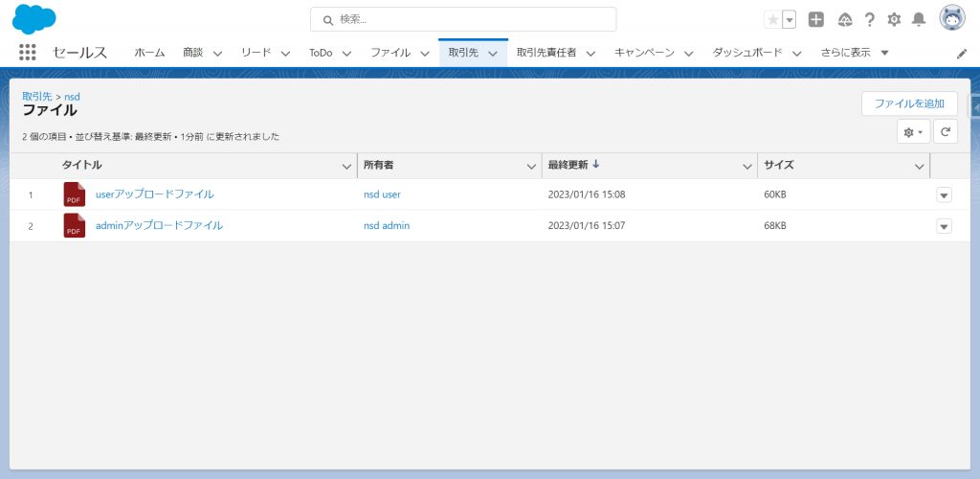Image resolution: width=980 pixels, height=479 pixels.
Task: Open the global actions plus icon
Action: pyautogui.click(x=815, y=19)
